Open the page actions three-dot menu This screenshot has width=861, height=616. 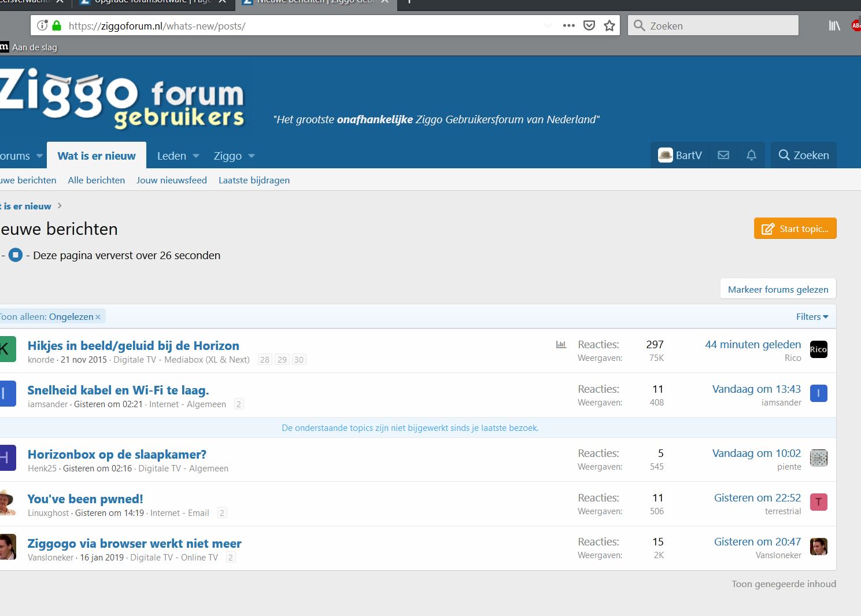pos(569,25)
